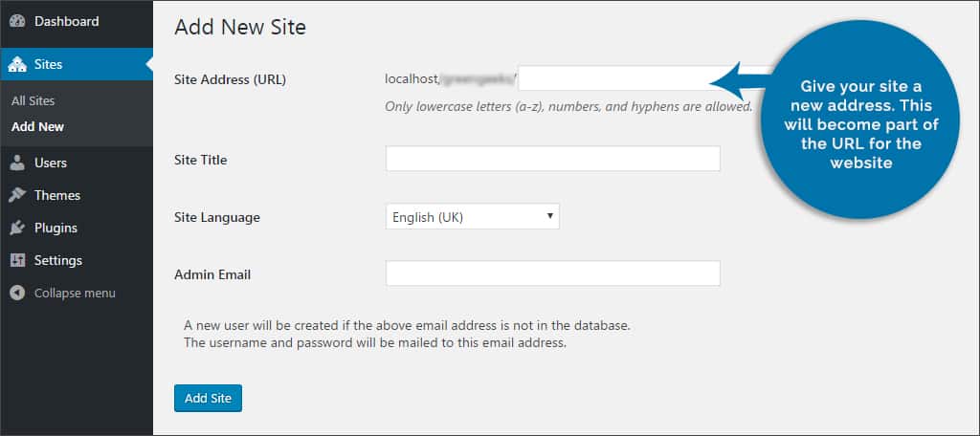Viewport: 980px width, 436px height.
Task: Open the Plugins menu item
Action: (x=56, y=228)
